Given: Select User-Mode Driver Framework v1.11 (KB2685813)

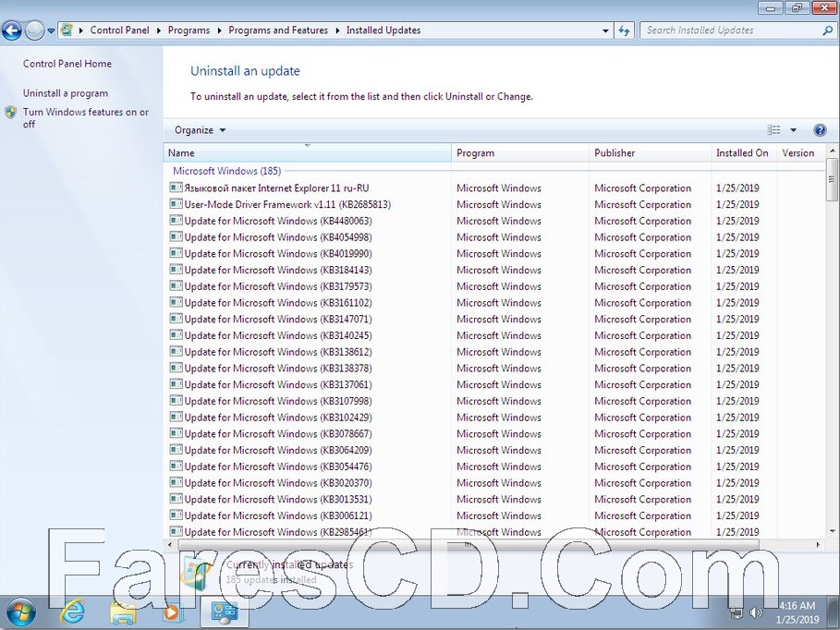Looking at the screenshot, I should pyautogui.click(x=494, y=205).
